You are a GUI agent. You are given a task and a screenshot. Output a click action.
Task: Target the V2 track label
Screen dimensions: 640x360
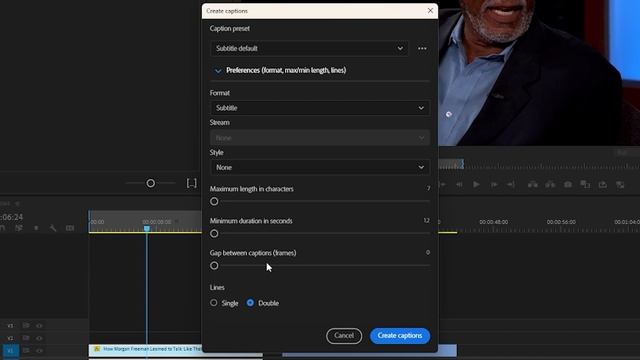click(x=11, y=338)
